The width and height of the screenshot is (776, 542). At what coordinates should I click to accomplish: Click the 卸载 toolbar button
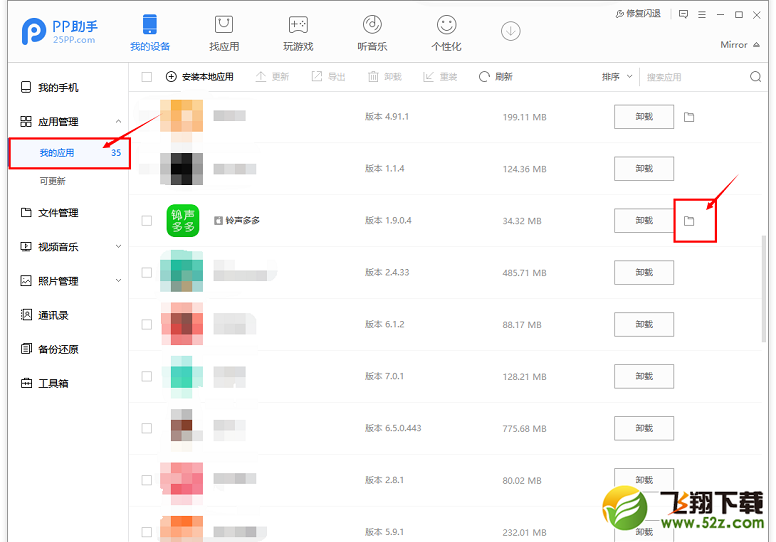[385, 77]
